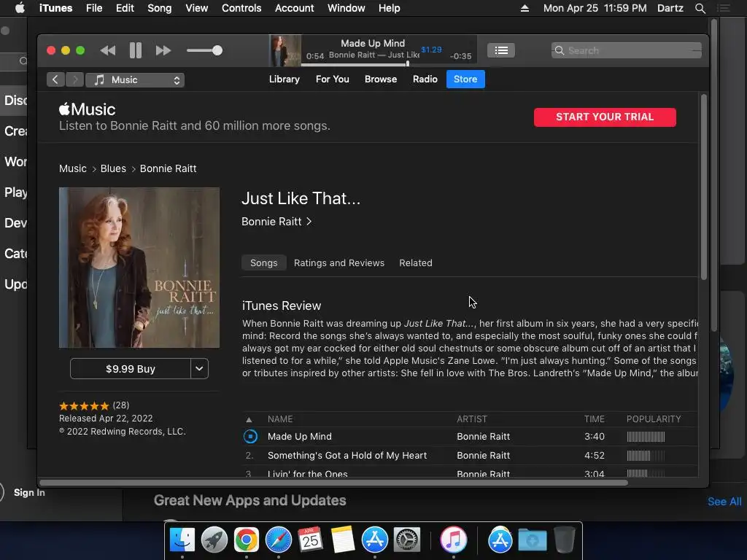Open Launchpad from the dock

(214, 540)
